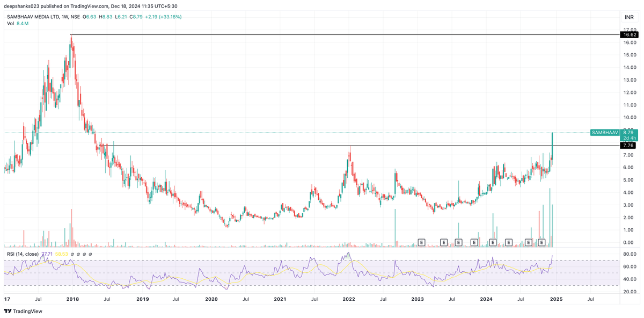Click the 60.00 RSI axis label

[630, 267]
